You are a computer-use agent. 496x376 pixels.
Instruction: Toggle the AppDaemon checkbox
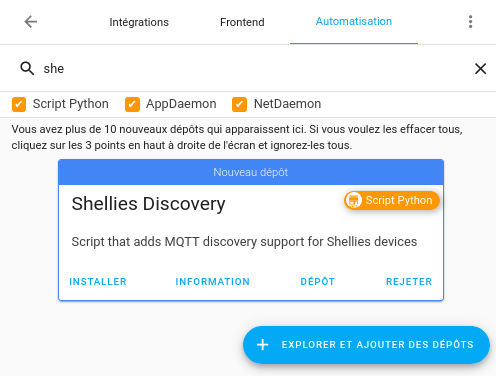(132, 104)
